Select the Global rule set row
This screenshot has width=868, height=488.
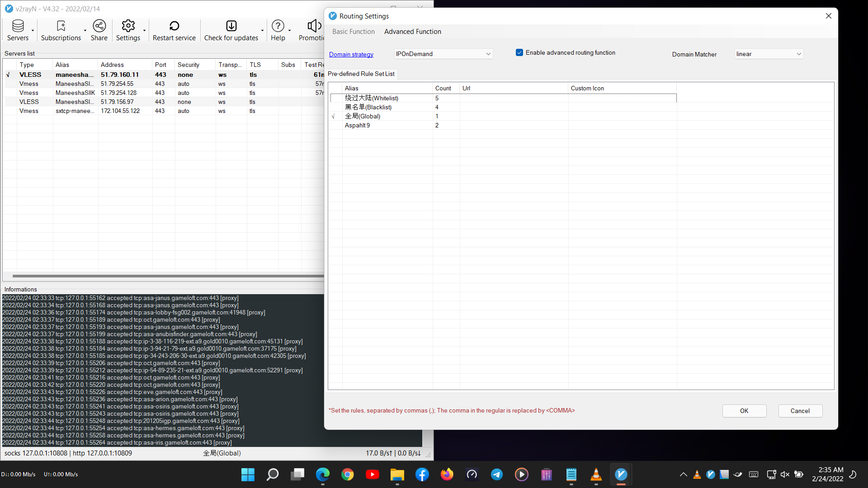363,116
